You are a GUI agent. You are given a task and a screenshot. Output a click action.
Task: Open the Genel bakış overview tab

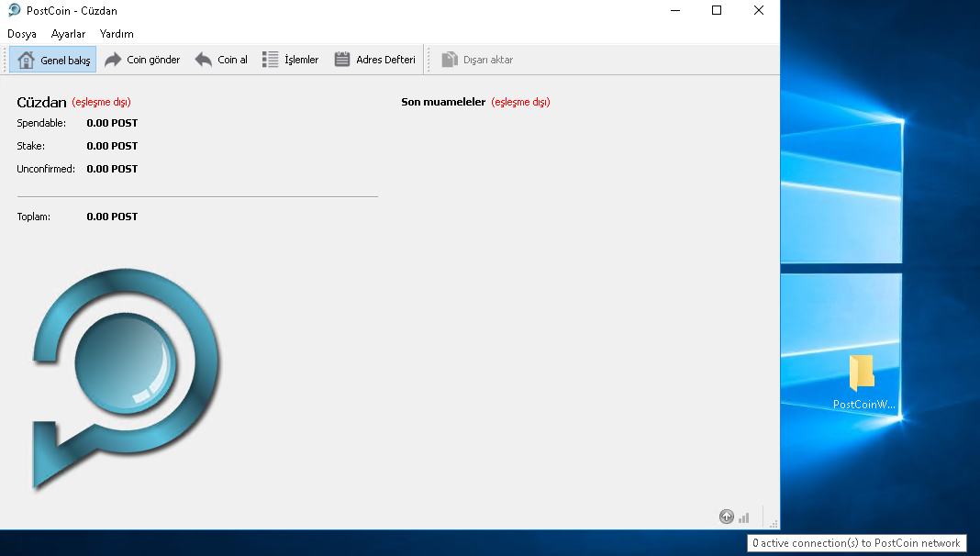coord(53,60)
